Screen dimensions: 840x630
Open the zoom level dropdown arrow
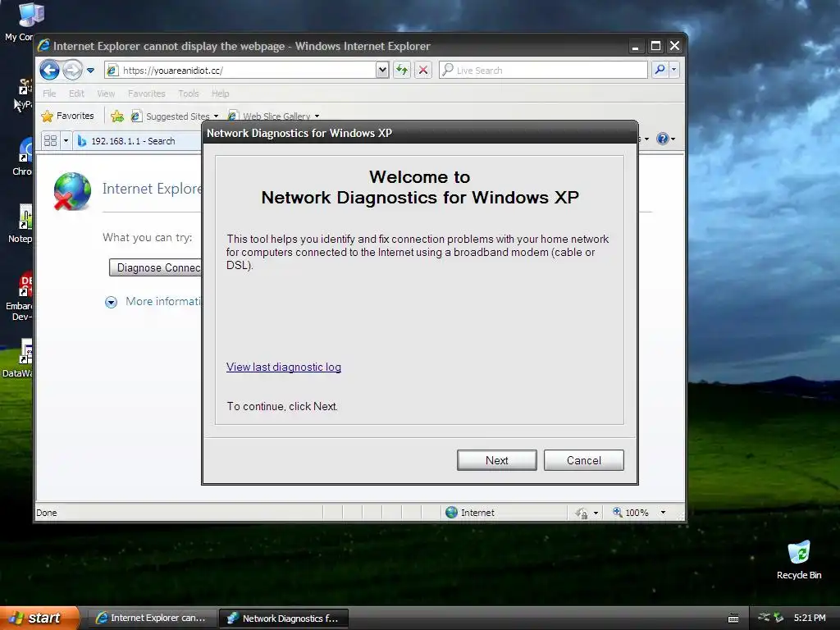coord(663,512)
